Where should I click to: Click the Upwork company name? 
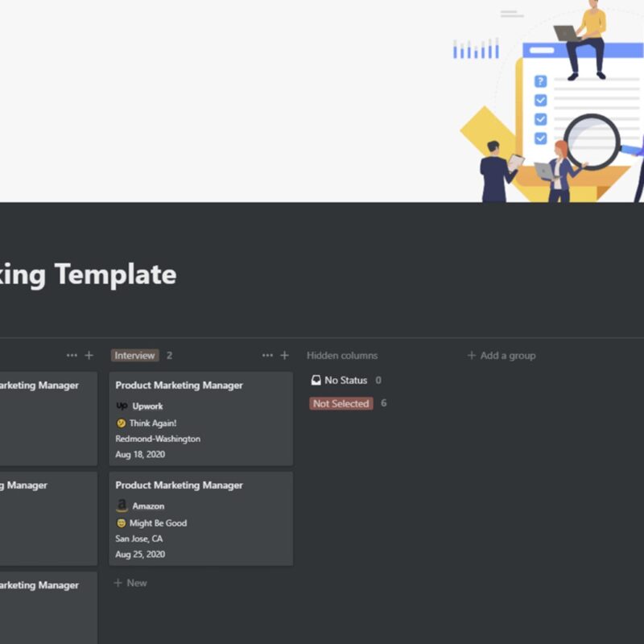click(147, 407)
